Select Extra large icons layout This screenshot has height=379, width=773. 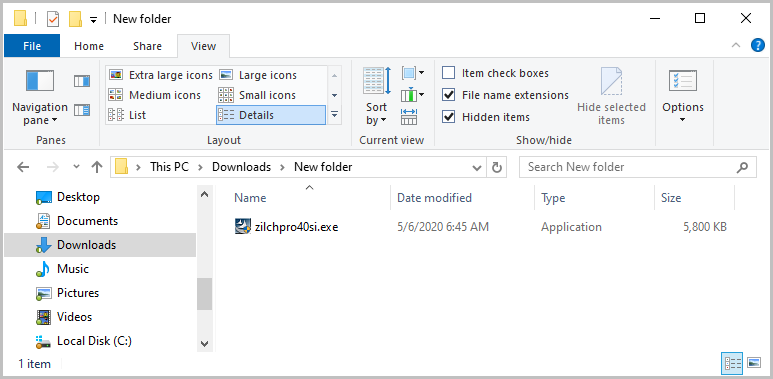coord(161,75)
